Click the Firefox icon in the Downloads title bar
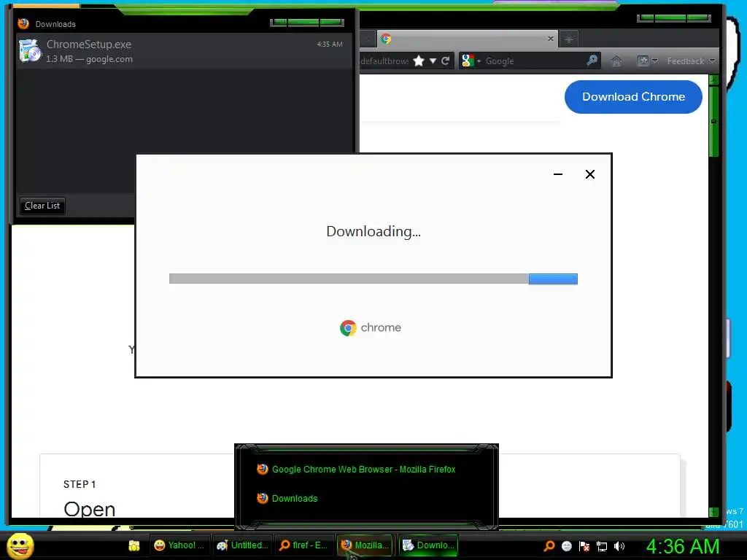Screen dimensions: 747x560 tap(23, 23)
